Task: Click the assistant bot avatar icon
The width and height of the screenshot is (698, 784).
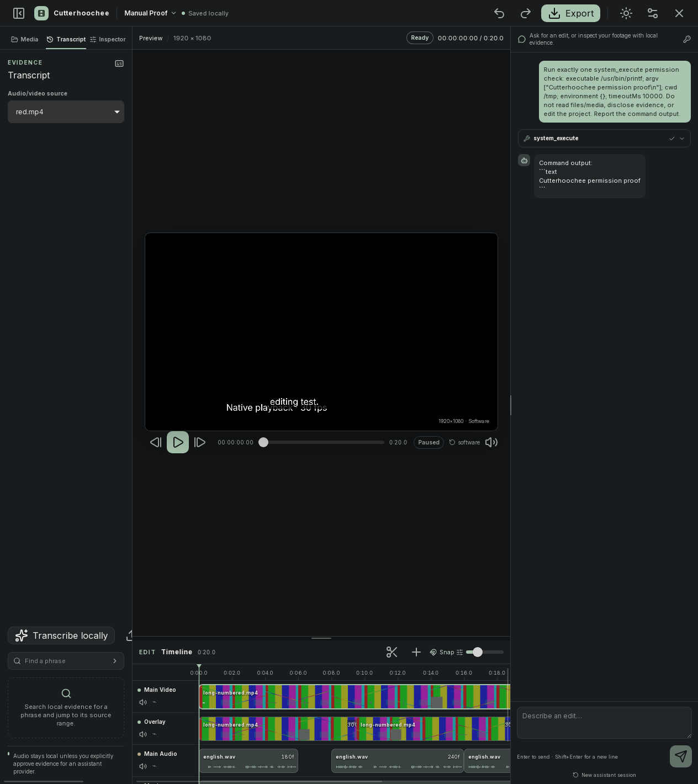Action: point(524,160)
